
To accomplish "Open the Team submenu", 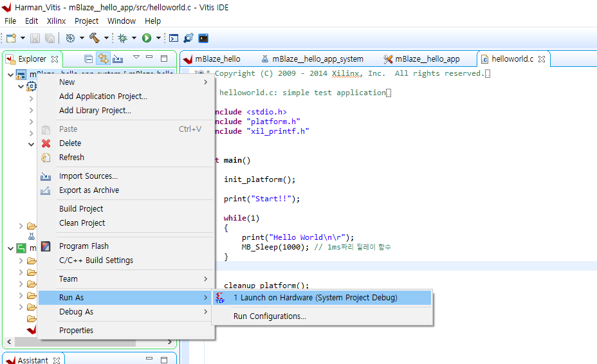I will click(125, 278).
